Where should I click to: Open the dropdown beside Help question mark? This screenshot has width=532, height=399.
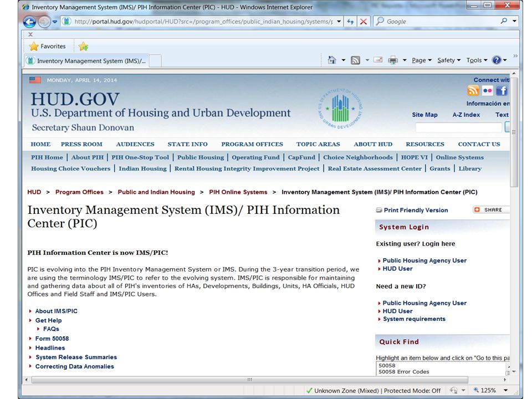pyautogui.click(x=505, y=60)
